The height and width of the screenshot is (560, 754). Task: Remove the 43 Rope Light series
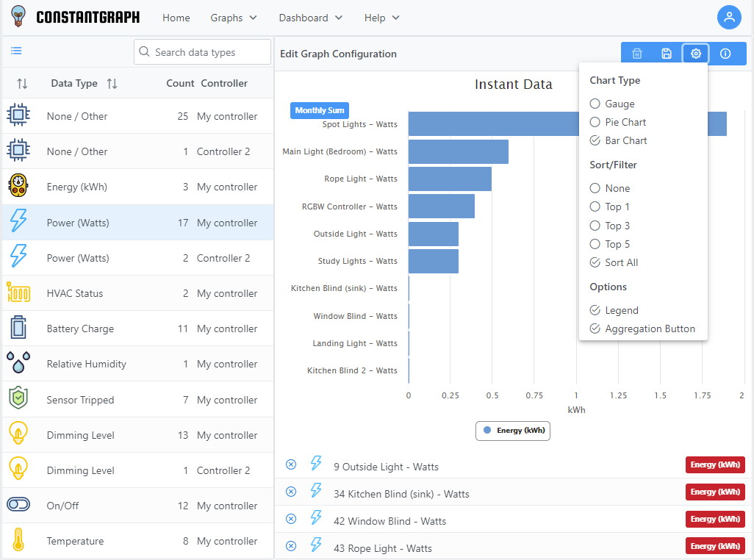pyautogui.click(x=291, y=546)
